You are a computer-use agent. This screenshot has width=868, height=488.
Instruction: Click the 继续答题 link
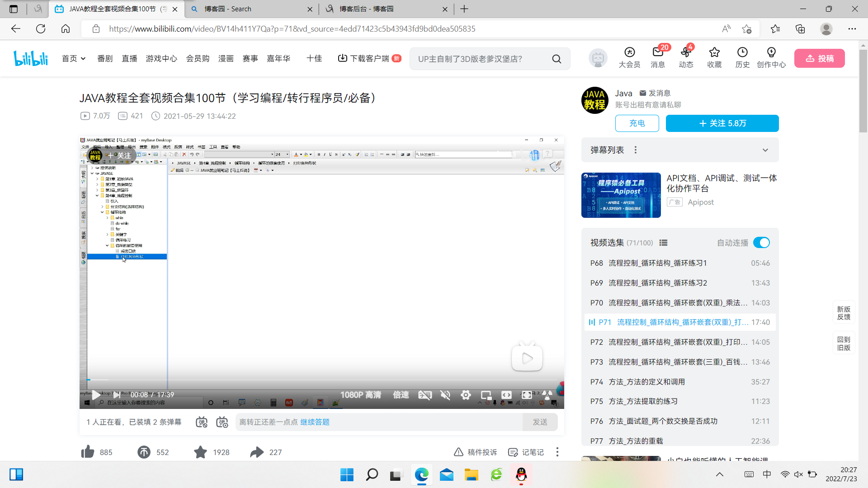(315, 422)
